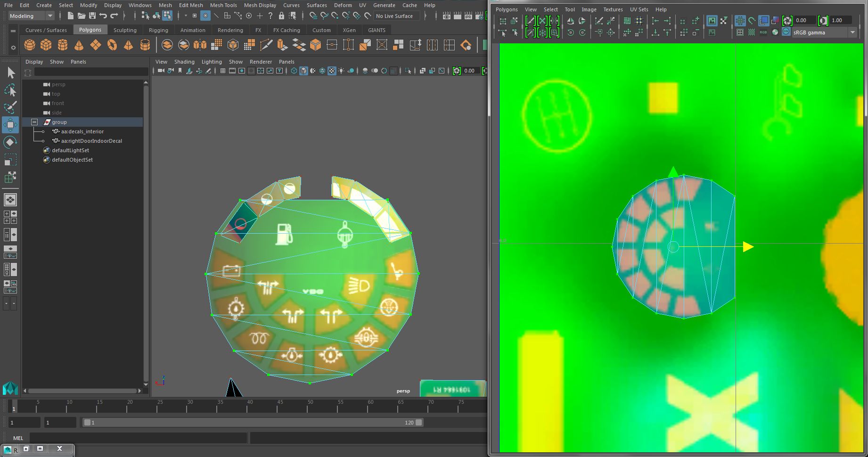The image size is (868, 457).
Task: Toggle the UV editor grid display
Action: [x=740, y=21]
